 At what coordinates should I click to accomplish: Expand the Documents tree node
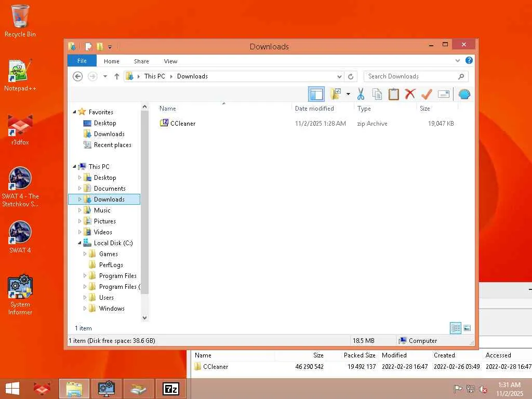[x=79, y=188]
